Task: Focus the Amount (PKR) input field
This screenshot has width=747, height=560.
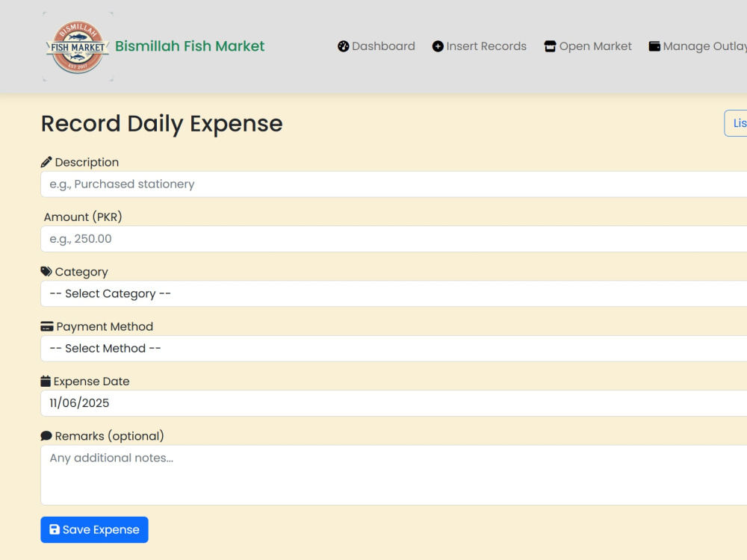Action: pos(394,239)
